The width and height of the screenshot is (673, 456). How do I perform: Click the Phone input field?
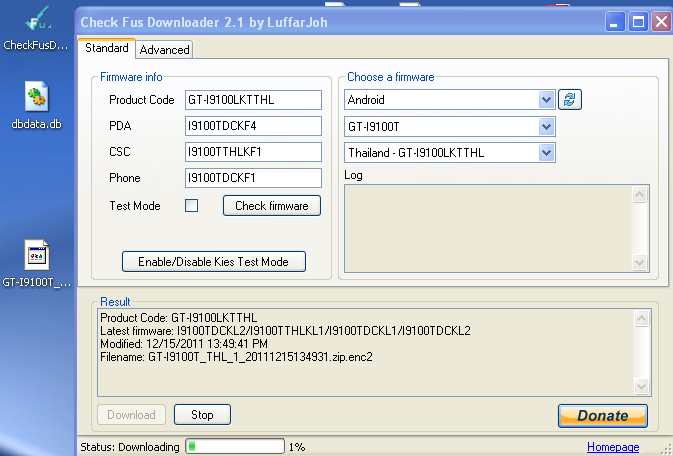[253, 178]
